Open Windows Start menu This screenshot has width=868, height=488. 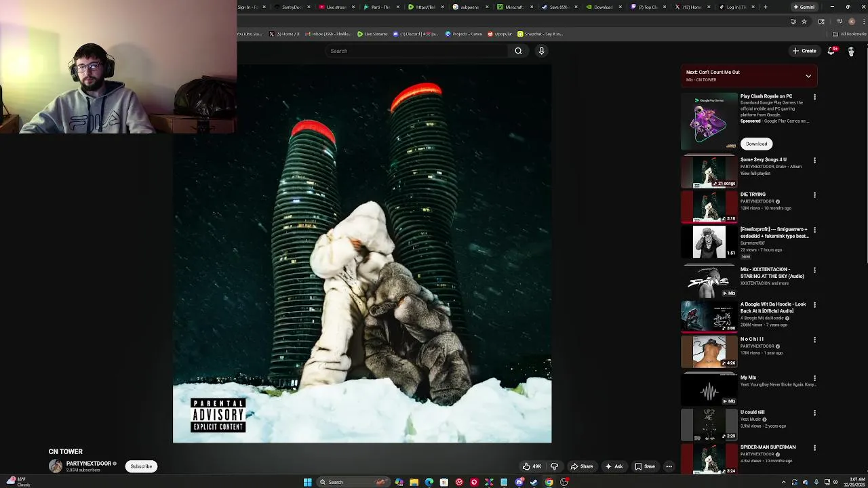[x=307, y=482]
